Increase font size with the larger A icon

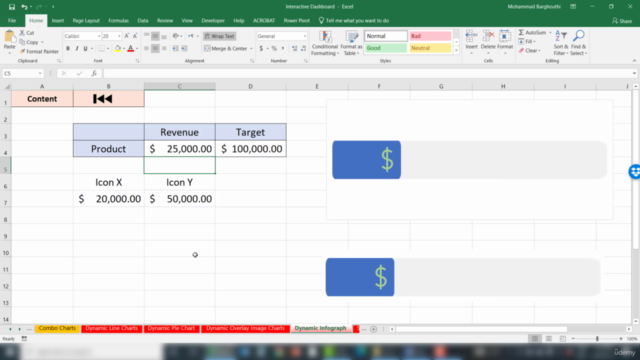[x=127, y=36]
